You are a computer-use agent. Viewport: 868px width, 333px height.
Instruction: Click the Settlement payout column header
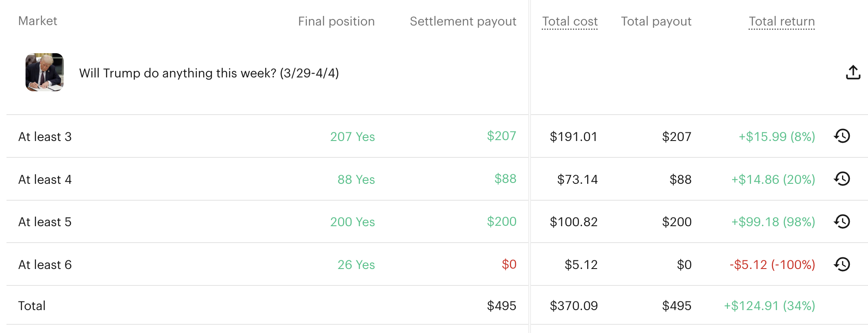[463, 21]
